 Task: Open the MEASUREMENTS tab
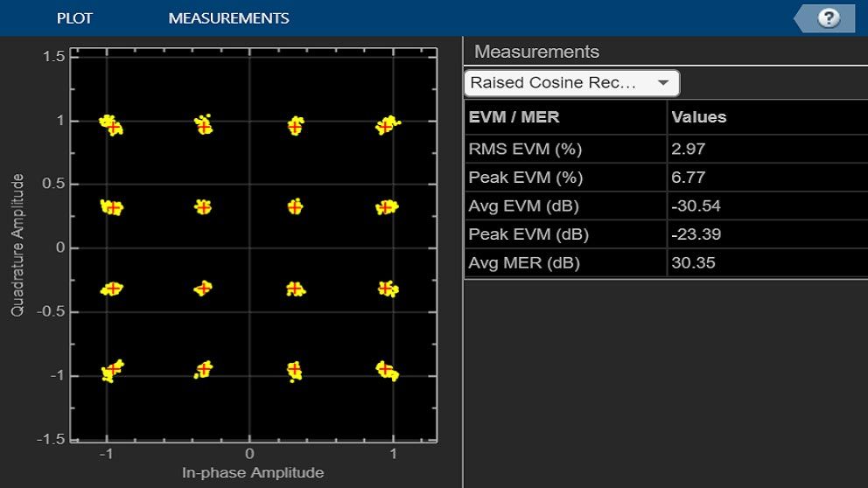228,18
